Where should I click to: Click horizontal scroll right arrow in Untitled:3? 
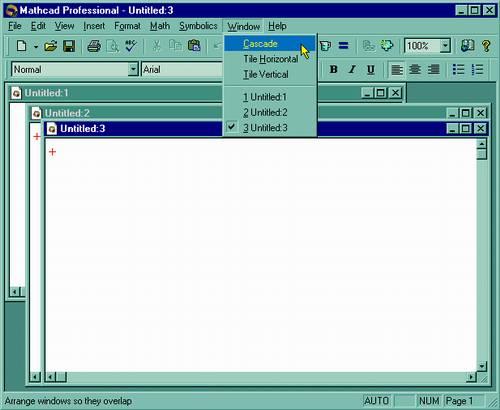tap(471, 377)
